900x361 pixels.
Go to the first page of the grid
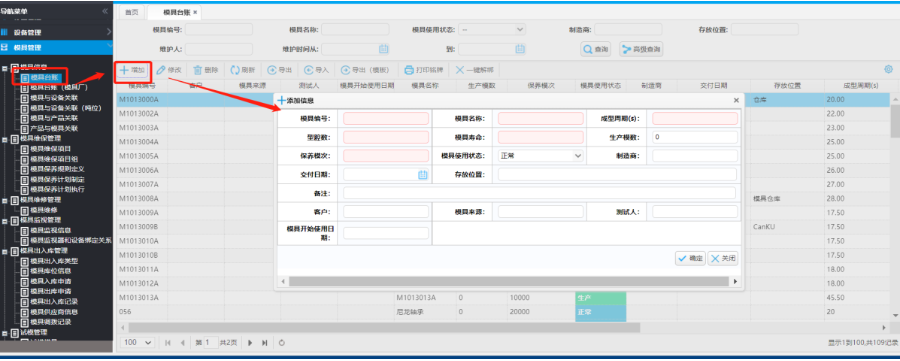[168, 343]
